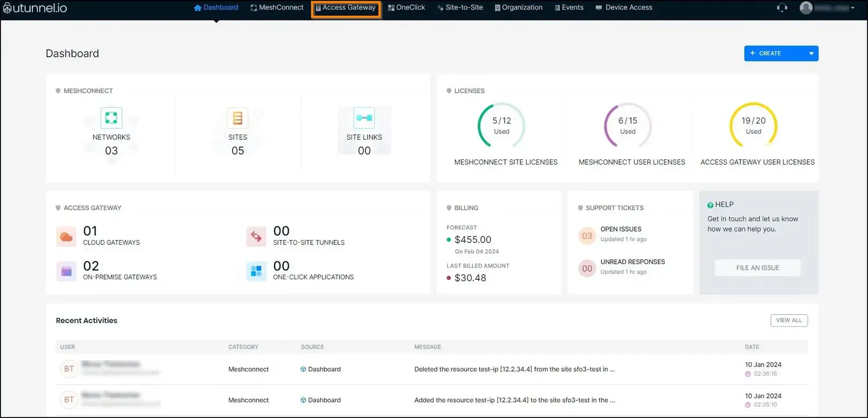Open the Events tab

pos(569,8)
